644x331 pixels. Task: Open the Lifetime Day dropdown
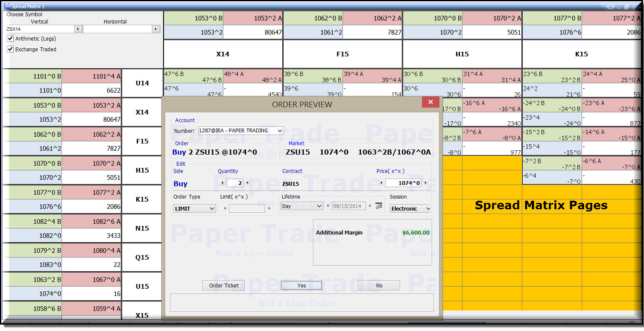pos(319,206)
